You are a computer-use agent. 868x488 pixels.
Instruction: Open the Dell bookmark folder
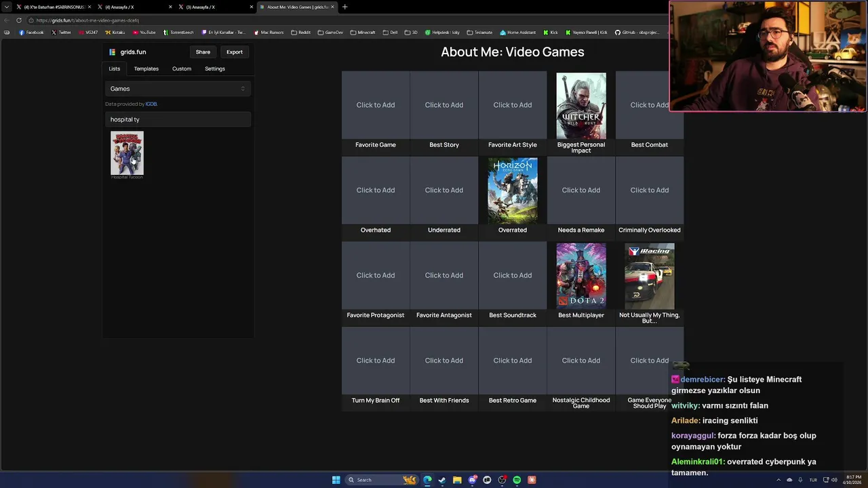pos(390,33)
